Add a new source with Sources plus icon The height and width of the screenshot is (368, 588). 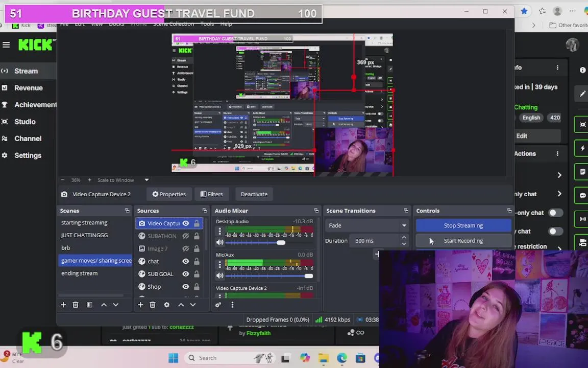141,305
